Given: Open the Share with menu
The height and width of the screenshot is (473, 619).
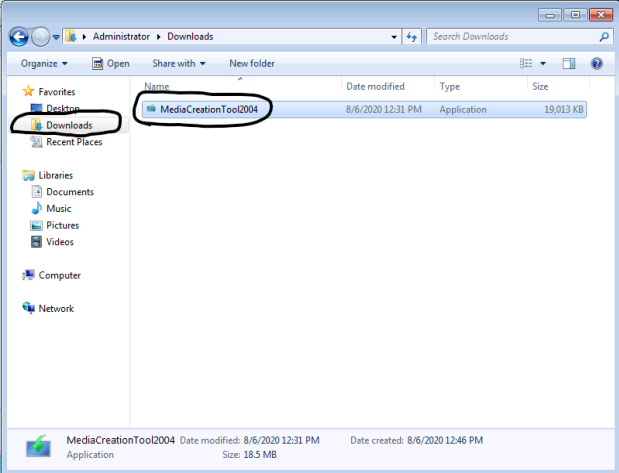Looking at the screenshot, I should 179,64.
